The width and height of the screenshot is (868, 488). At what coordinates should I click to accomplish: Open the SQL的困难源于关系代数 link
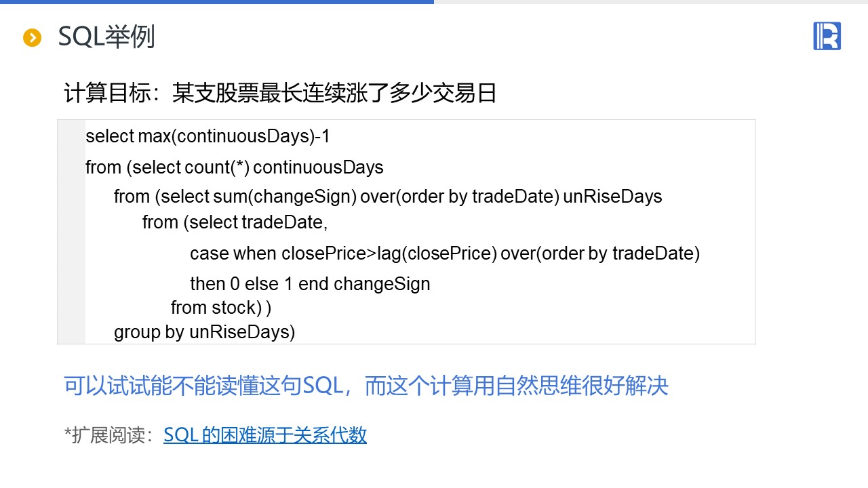[x=265, y=435]
